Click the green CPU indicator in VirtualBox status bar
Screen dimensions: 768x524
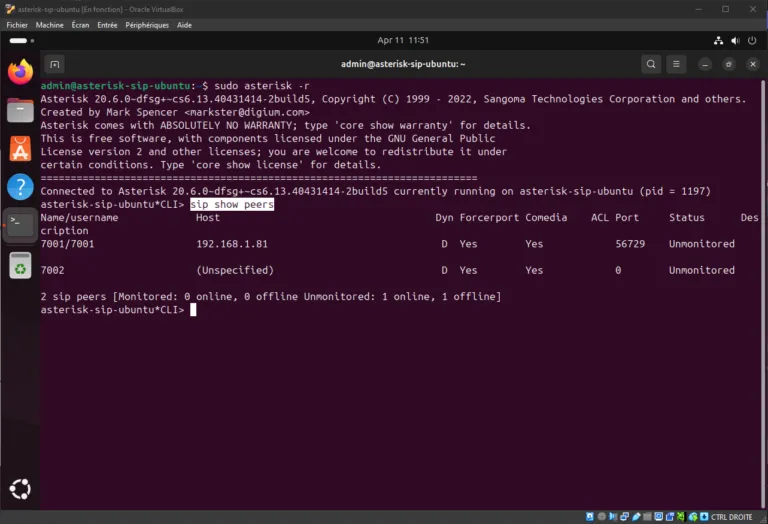tap(681, 517)
